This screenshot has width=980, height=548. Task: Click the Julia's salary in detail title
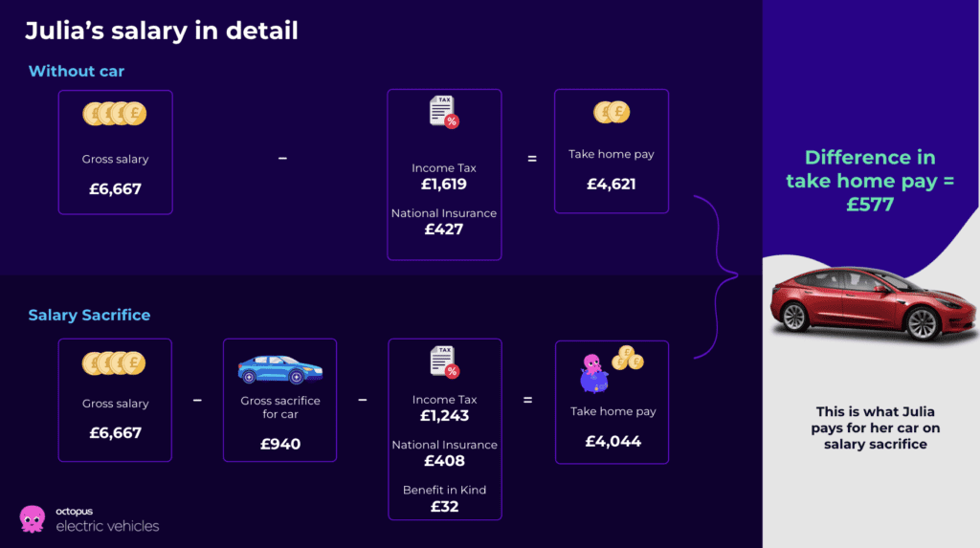coord(161,31)
